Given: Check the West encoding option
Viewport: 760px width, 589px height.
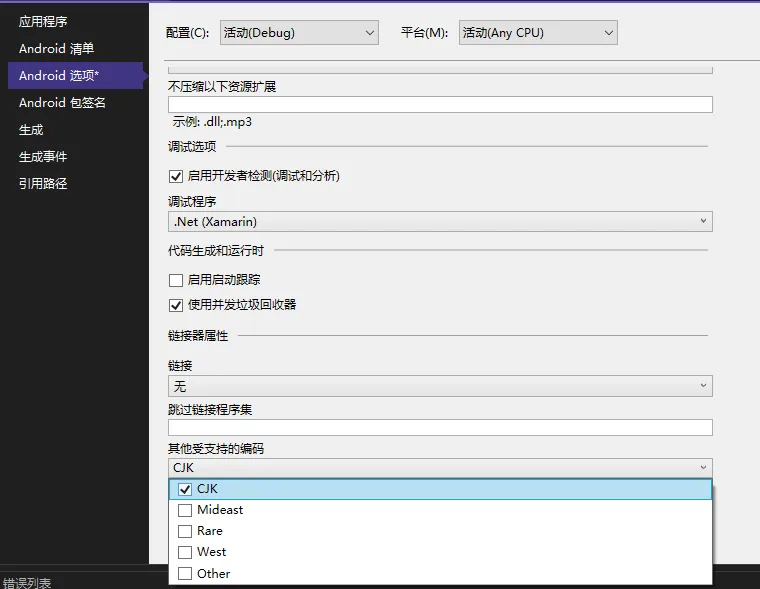Looking at the screenshot, I should [185, 552].
